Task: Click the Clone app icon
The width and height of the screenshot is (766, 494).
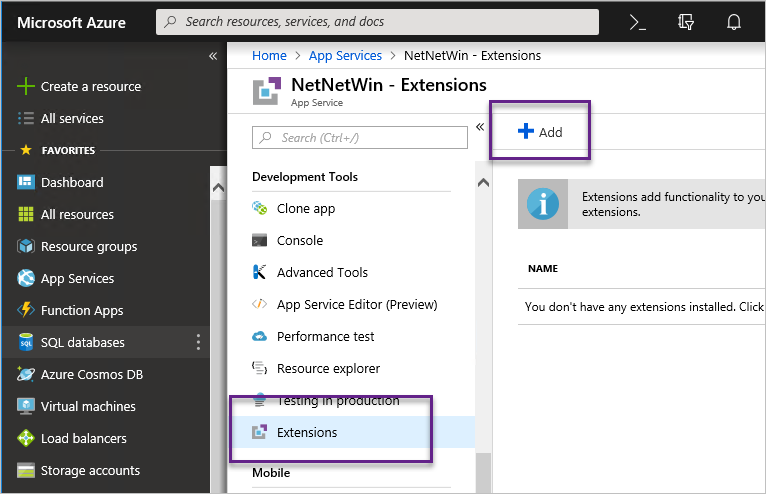Action: point(259,208)
